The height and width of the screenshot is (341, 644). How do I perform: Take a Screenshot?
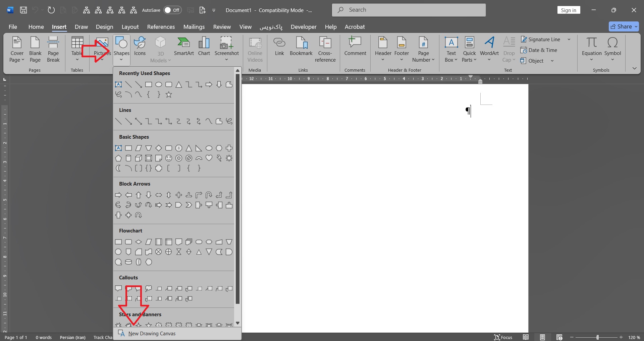click(x=226, y=47)
